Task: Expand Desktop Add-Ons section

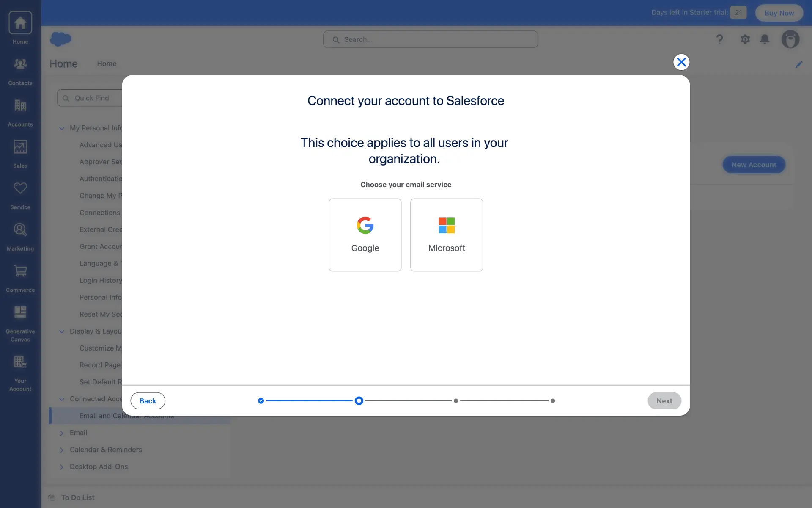Action: coord(62,467)
